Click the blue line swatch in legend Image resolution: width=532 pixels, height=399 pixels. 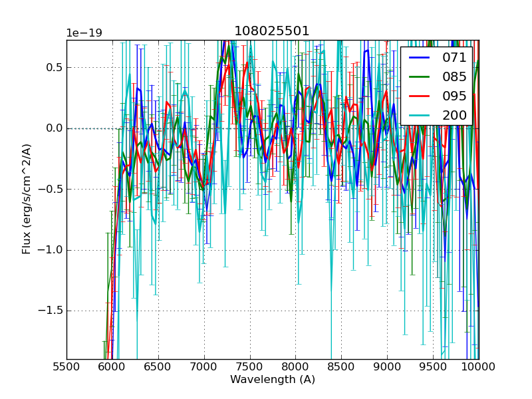(x=420, y=58)
